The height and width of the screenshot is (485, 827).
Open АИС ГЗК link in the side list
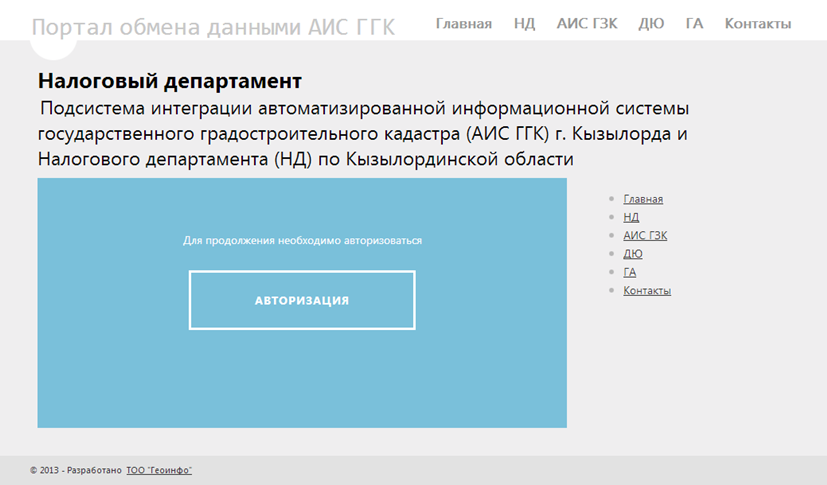tap(644, 236)
